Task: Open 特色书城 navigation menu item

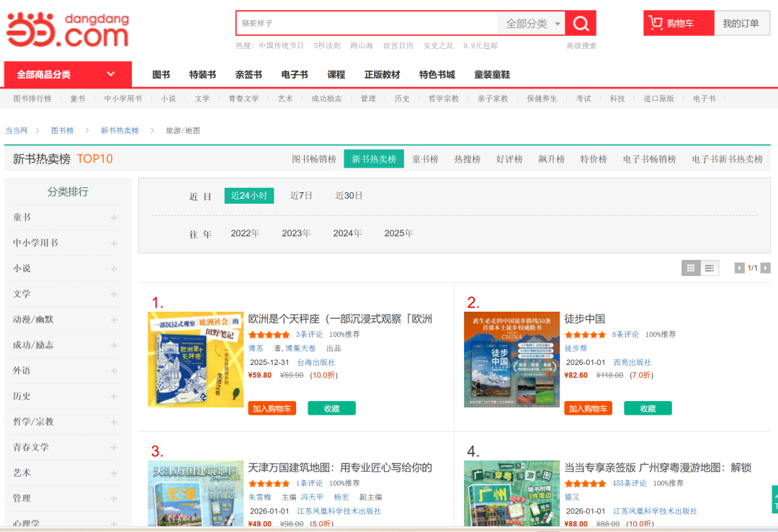Action: pyautogui.click(x=437, y=74)
